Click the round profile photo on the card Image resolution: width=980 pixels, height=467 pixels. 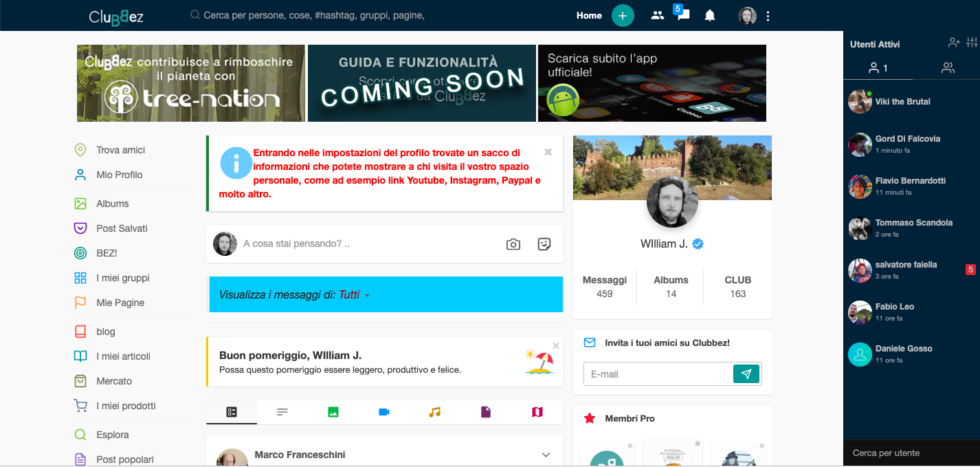click(673, 202)
